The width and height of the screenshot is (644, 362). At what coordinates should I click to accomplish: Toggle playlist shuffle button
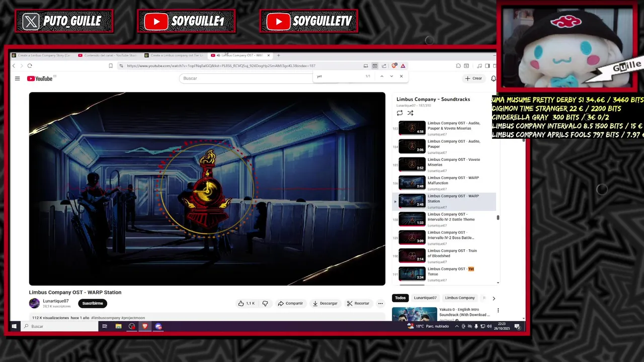tap(411, 113)
